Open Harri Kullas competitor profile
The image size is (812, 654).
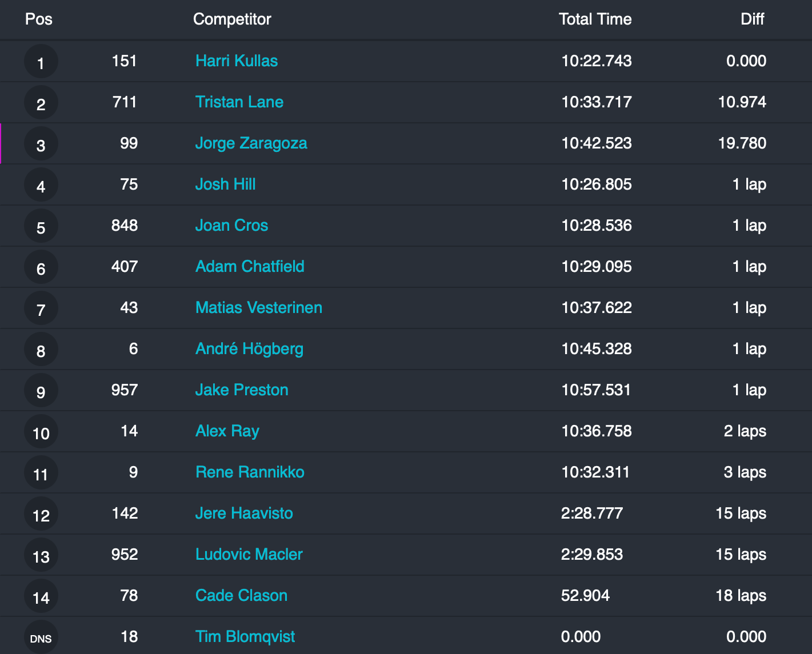click(236, 61)
